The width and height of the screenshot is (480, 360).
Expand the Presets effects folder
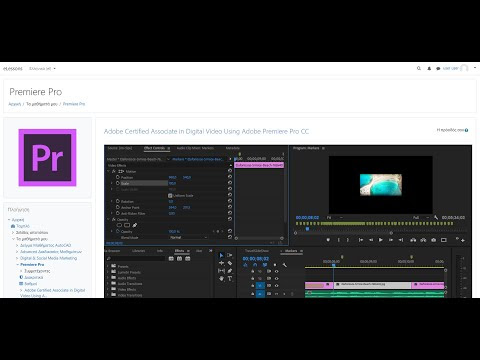tap(108, 266)
